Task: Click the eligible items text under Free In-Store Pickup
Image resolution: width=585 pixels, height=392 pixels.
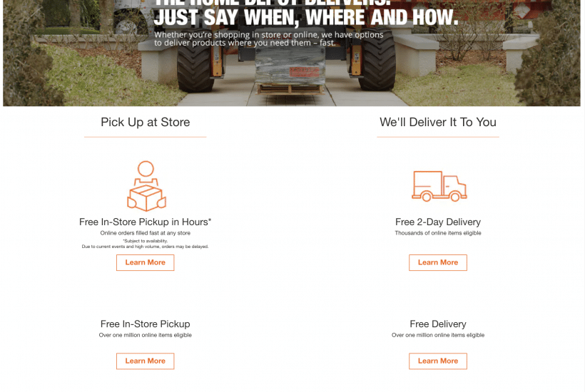Action: [x=145, y=335]
